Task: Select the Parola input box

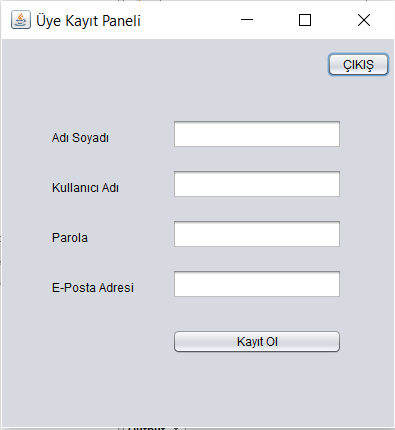Action: (257, 234)
